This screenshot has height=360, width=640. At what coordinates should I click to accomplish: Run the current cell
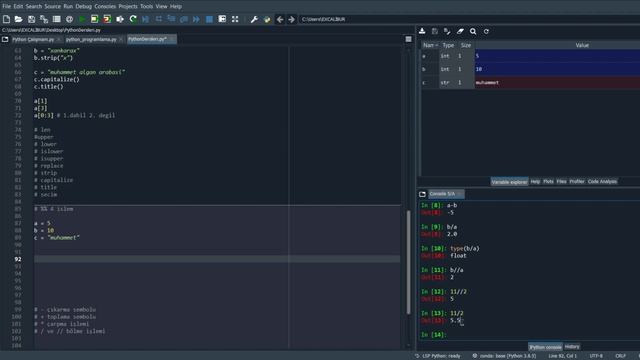pyautogui.click(x=95, y=19)
